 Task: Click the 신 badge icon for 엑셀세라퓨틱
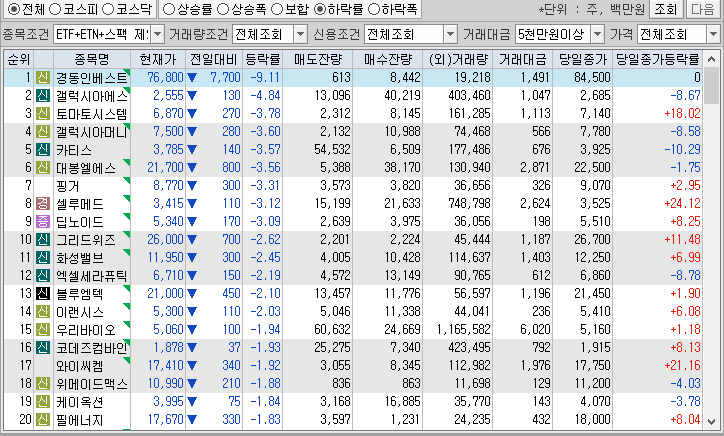pos(43,276)
